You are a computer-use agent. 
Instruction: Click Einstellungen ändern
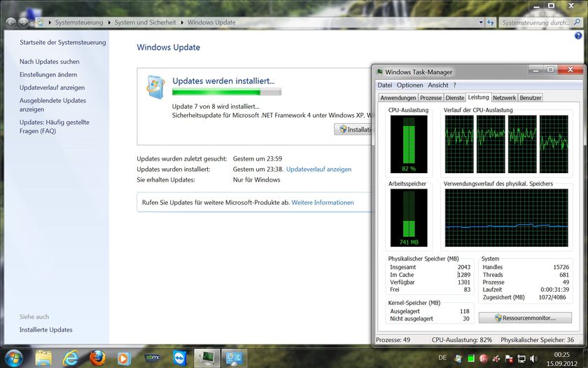[48, 75]
